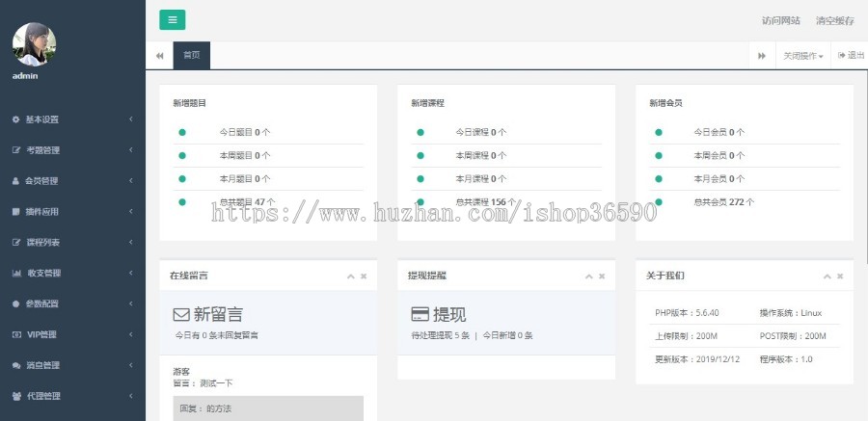Click the 今日课程 0 个 row
The image size is (868, 421).
point(506,132)
